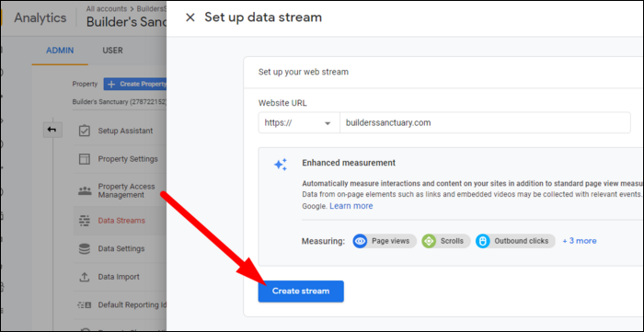Click the + 3 more link
The height and width of the screenshot is (332, 644).
click(580, 241)
